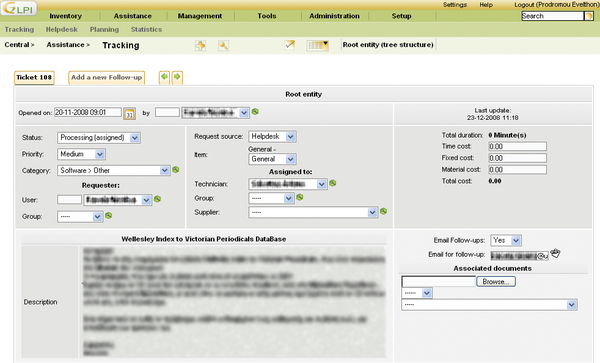Click green icon next to Category dropdown
This screenshot has height=363, width=600.
[176, 169]
